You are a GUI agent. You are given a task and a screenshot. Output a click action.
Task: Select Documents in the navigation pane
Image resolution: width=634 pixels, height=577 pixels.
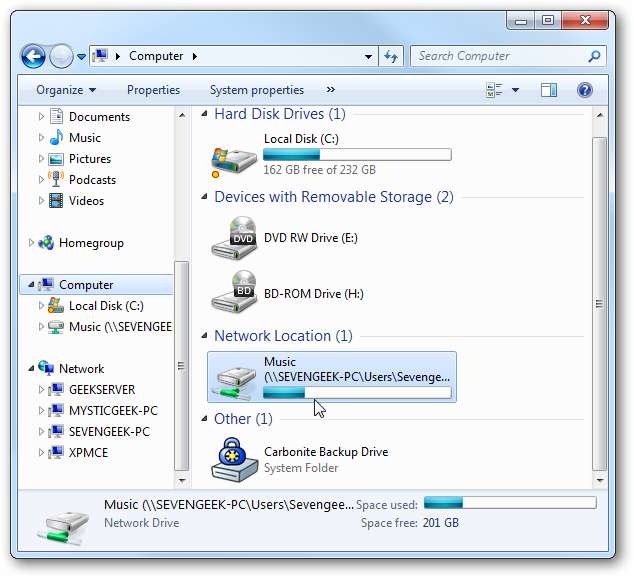coord(99,117)
